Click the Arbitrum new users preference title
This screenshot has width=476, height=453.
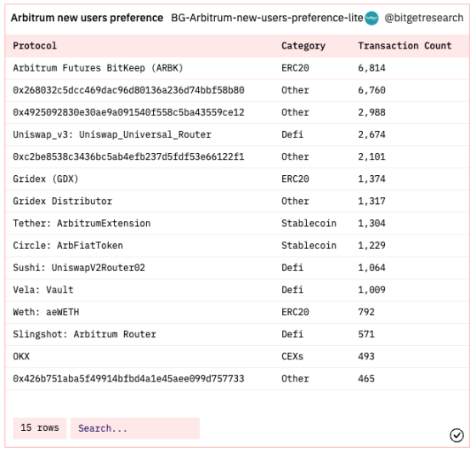[x=87, y=18]
